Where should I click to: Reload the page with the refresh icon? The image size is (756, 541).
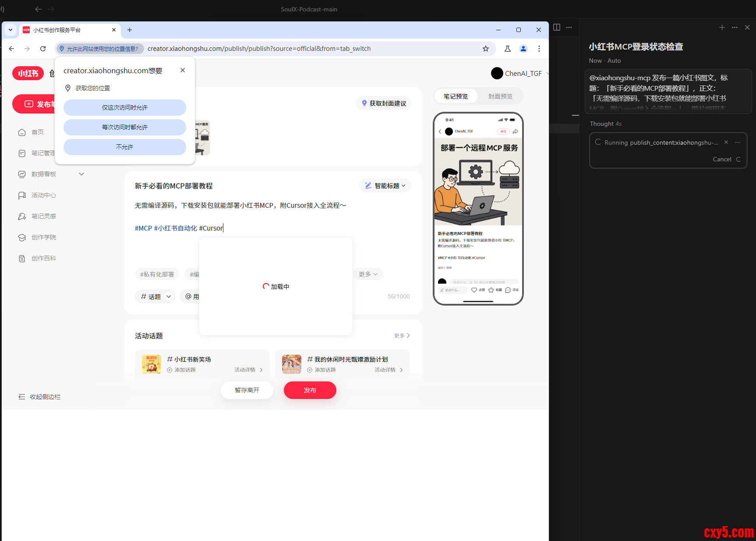click(43, 49)
